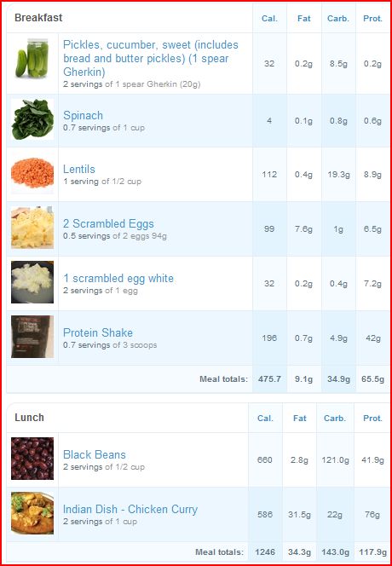Open the Black Beans entry
Screen dimensions: 392x566
pos(95,455)
